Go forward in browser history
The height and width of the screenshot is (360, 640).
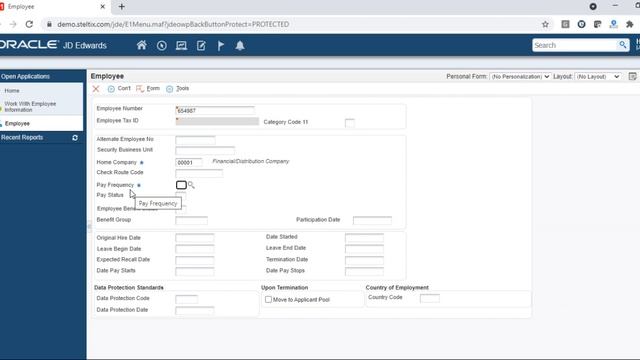[x=13, y=24]
